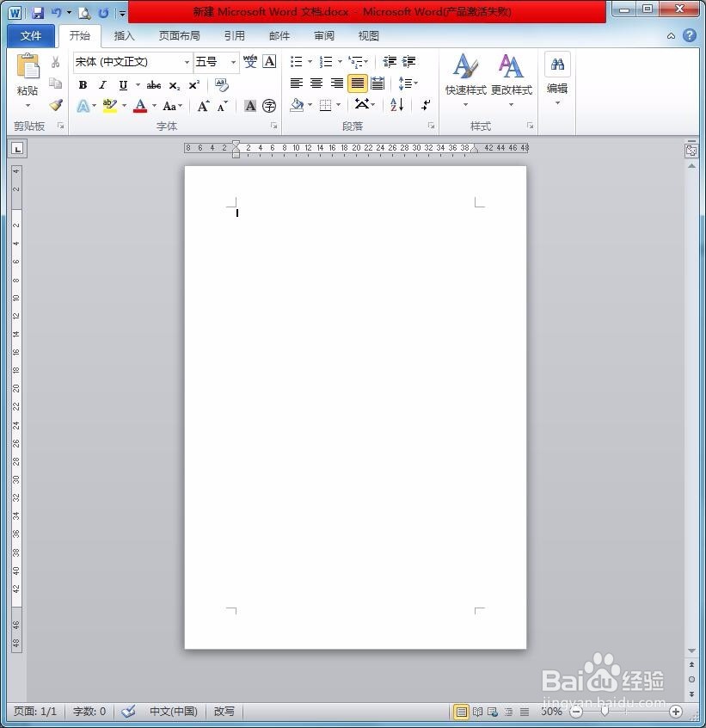Screen dimensions: 706x728
Task: Apply distributed alignment
Action: point(378,83)
